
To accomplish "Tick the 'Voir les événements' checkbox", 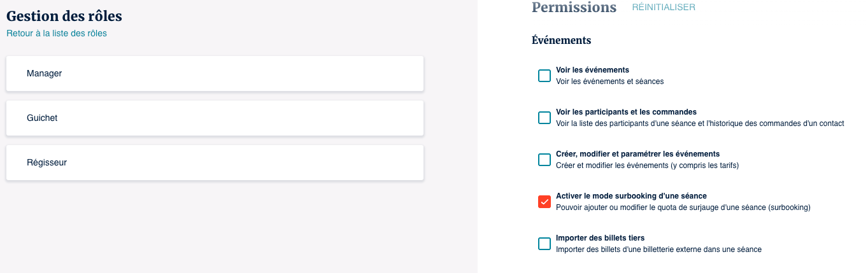I will 544,76.
